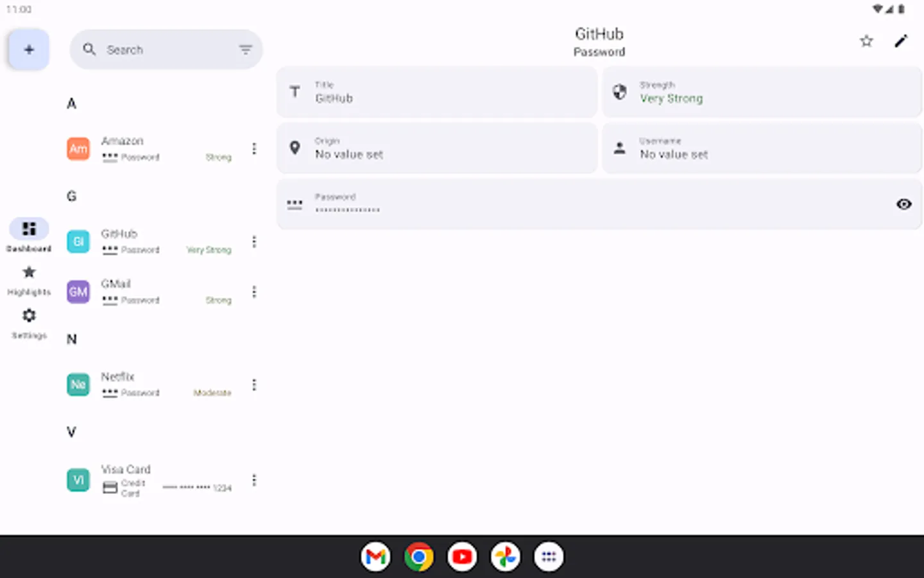Viewport: 924px width, 578px height.
Task: Open Google Photos from the taskbar
Action: 505,557
